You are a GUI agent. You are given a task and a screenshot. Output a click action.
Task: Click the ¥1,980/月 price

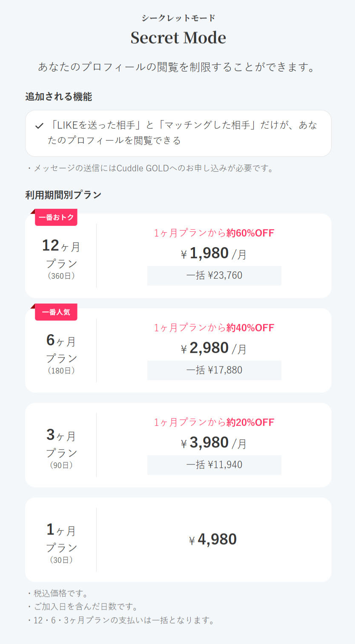(214, 254)
